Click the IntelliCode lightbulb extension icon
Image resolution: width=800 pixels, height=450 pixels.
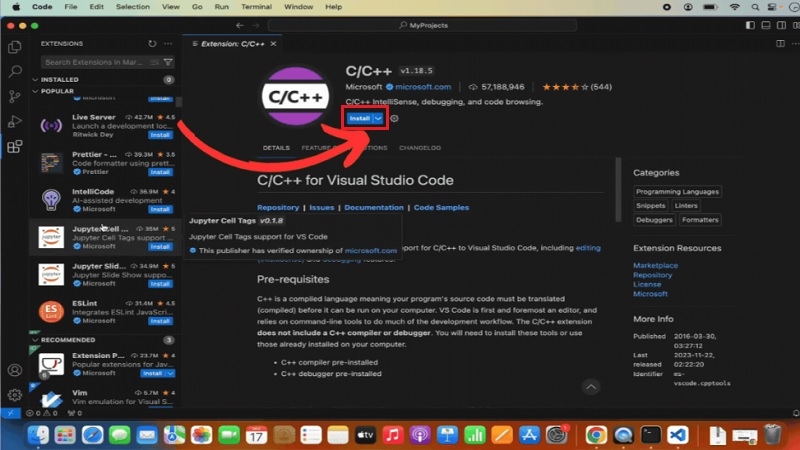[51, 200]
